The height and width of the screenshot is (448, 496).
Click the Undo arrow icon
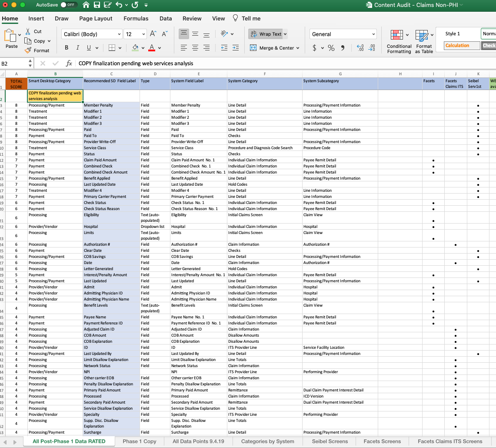coord(119,5)
